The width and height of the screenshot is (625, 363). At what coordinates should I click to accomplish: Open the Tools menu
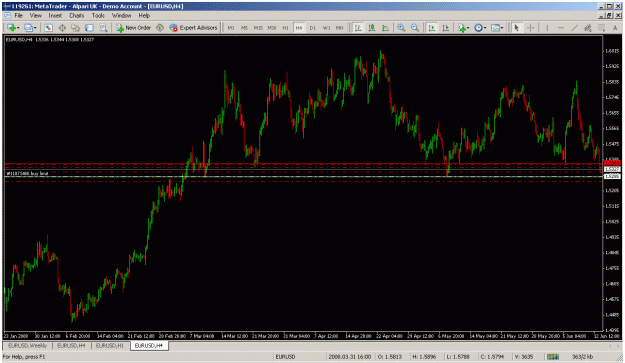point(98,16)
